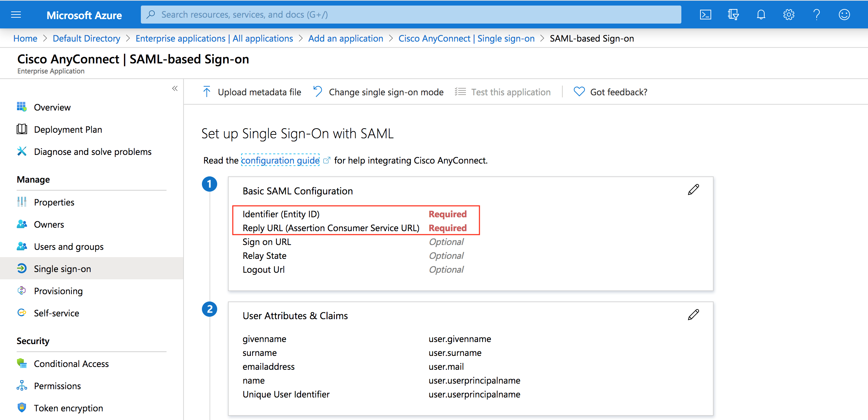Click the feedback smiley icon
Viewport: 868px width, 420px height.
pos(844,15)
